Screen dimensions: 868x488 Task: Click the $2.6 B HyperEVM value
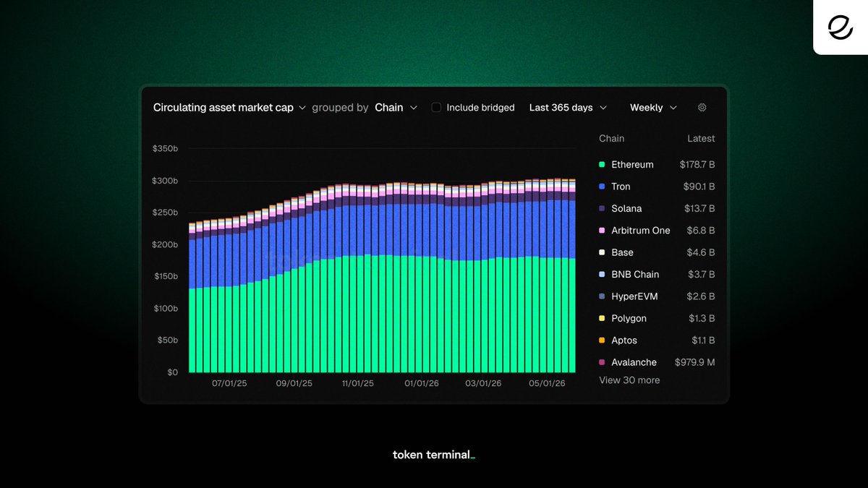click(x=701, y=296)
